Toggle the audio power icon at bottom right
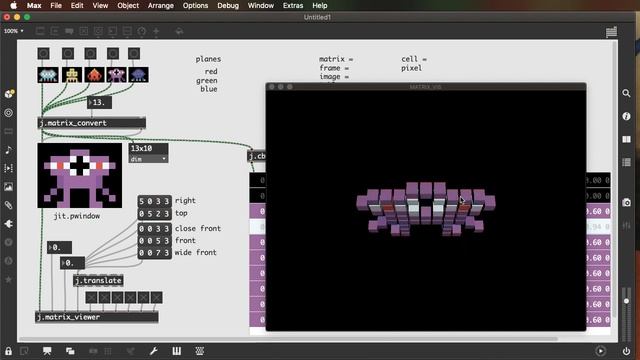This screenshot has height=360, width=640. click(x=626, y=351)
